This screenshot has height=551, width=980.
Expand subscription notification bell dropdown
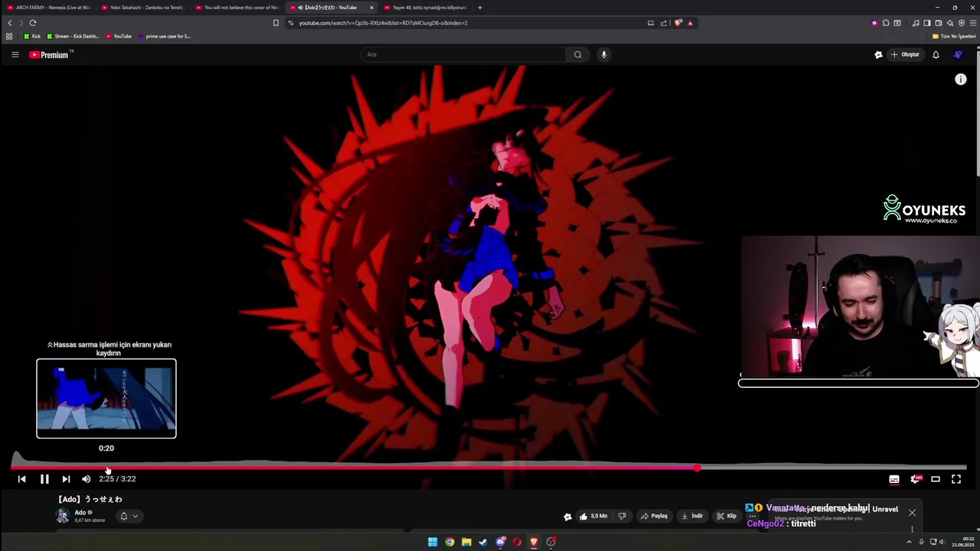click(129, 516)
